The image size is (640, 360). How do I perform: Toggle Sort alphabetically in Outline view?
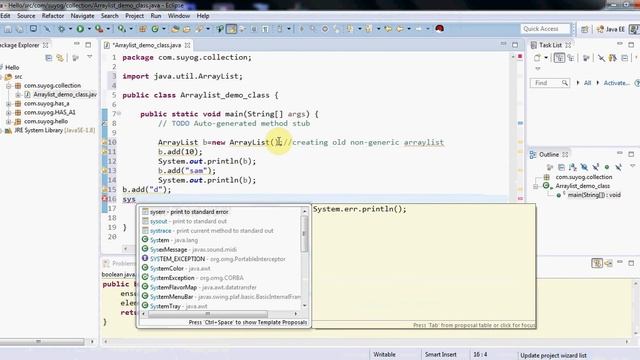coord(573,167)
